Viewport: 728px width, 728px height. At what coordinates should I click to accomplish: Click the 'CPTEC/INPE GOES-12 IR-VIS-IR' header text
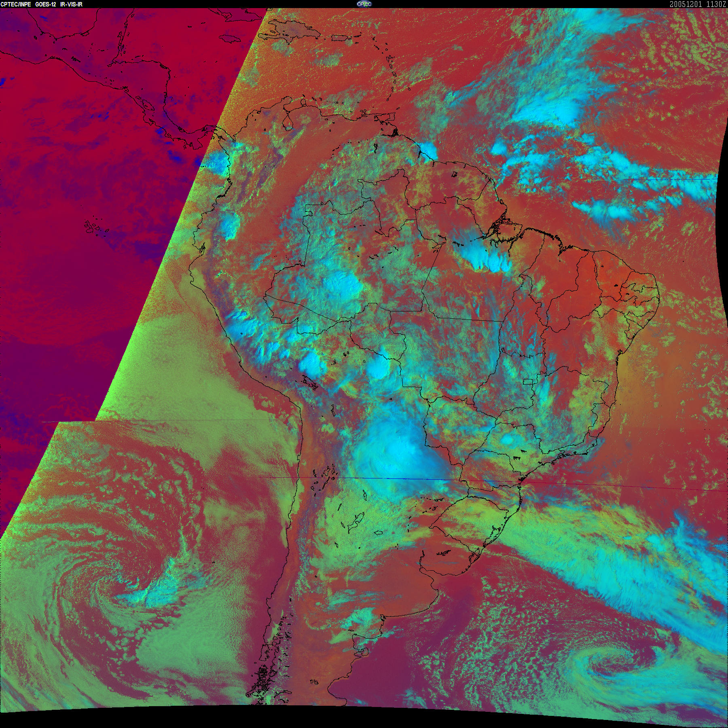[x=41, y=4]
